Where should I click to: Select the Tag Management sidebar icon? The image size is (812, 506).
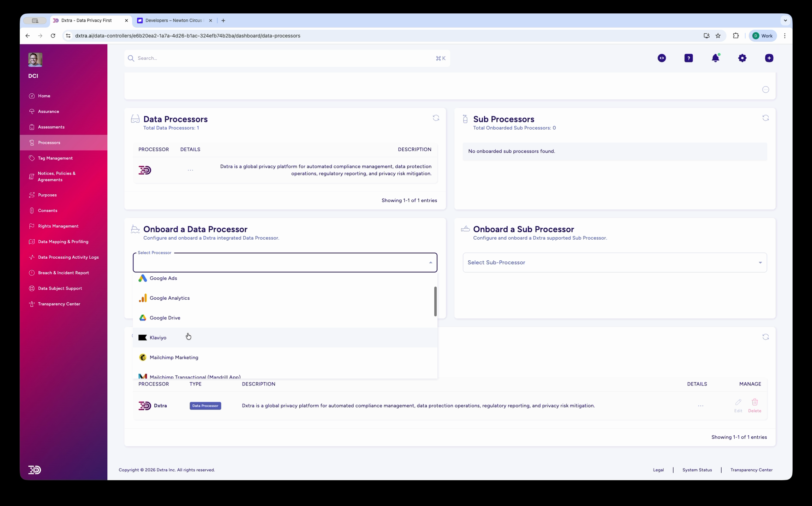[32, 158]
